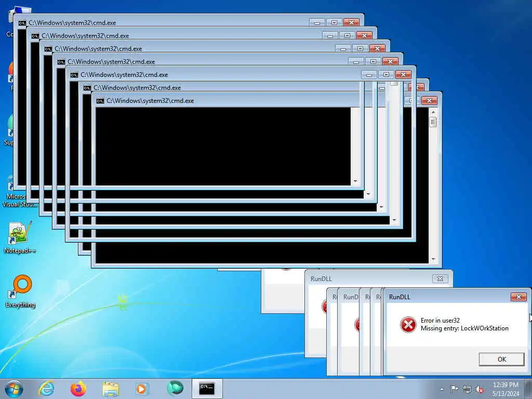The image size is (532, 399).
Task: Click the Show desktop strip beside the clock
Action: coord(528,389)
